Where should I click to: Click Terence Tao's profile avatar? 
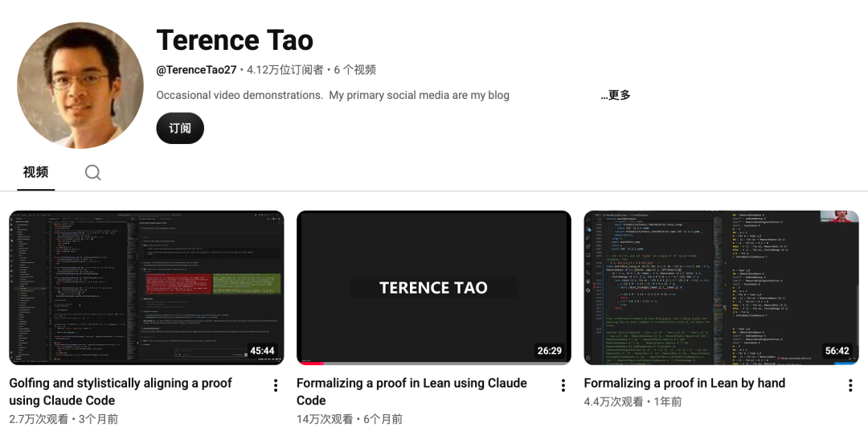(x=80, y=85)
